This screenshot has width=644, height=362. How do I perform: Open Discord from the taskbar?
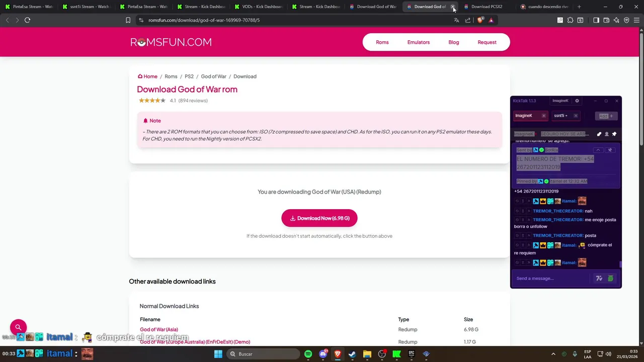[x=323, y=354]
